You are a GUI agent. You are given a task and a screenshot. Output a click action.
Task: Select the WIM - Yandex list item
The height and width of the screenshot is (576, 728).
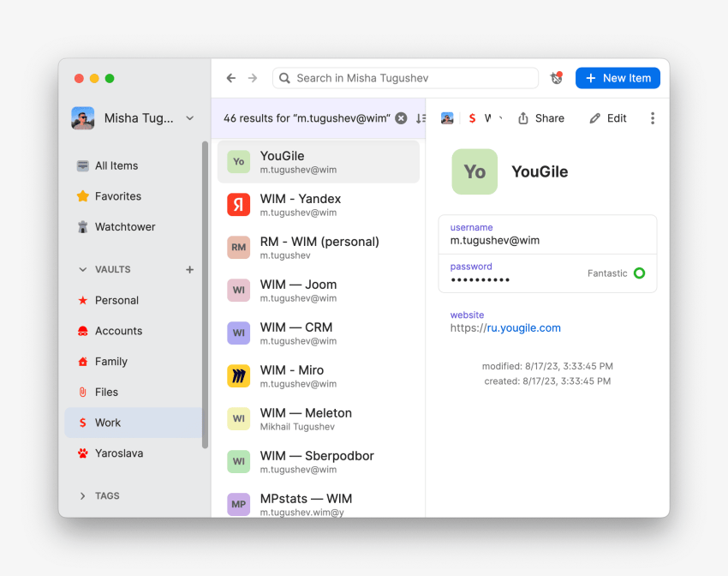319,205
